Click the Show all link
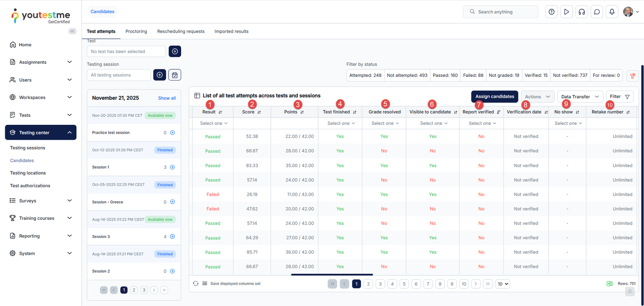 point(167,98)
